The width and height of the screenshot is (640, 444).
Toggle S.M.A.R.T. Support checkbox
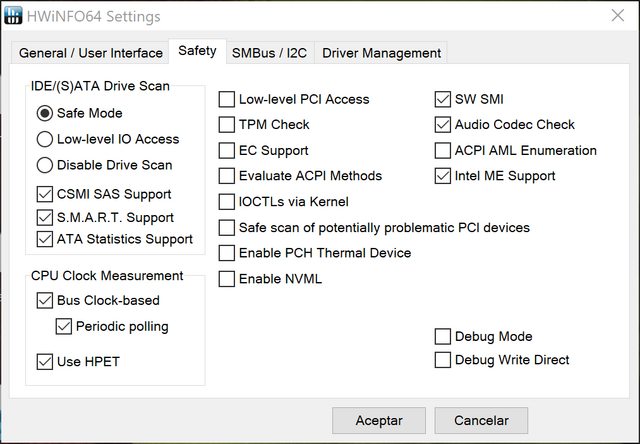coord(44,218)
